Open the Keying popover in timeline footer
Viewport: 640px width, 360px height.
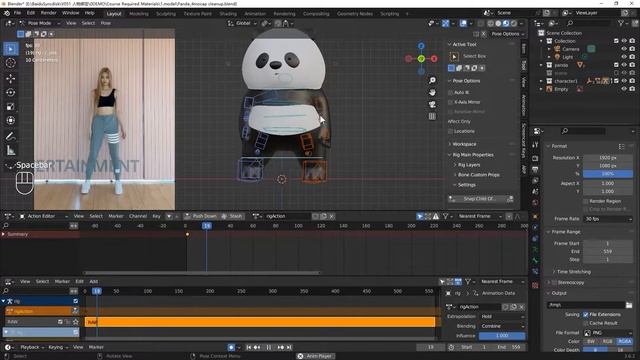point(58,347)
